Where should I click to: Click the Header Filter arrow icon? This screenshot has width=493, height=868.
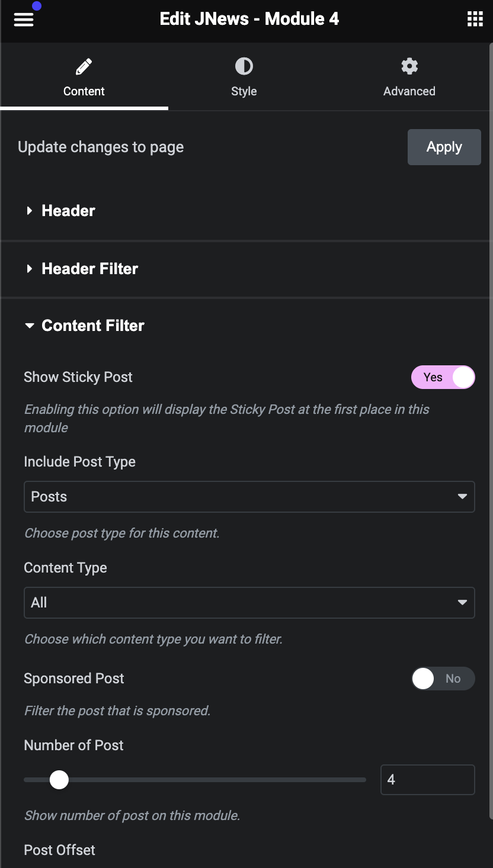(30, 269)
